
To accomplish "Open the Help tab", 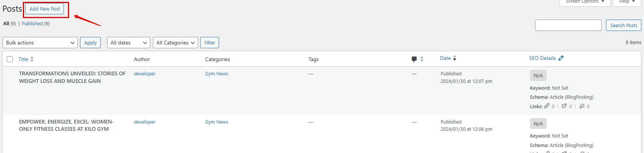I will click(627, 2).
